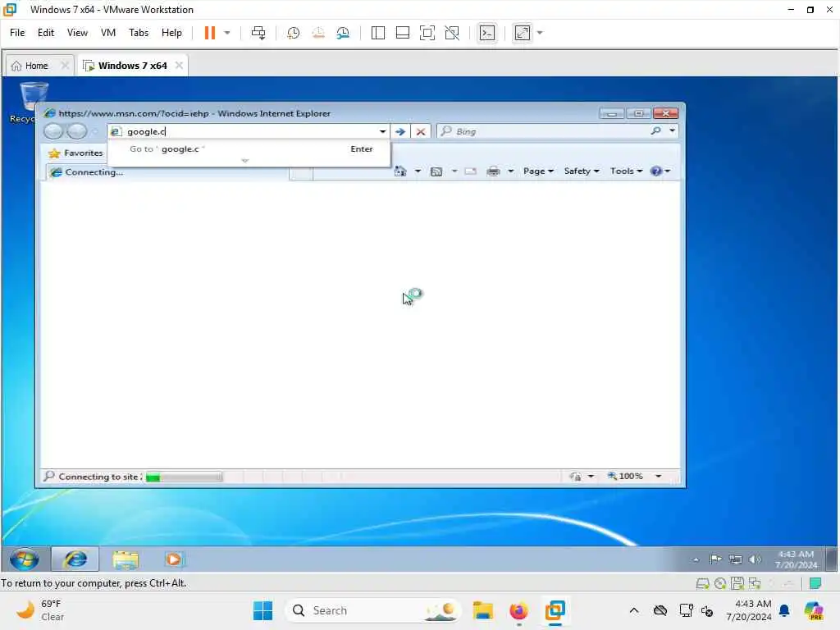Expand the search provider dropdown
Image resolution: width=840 pixels, height=630 pixels.
click(673, 130)
